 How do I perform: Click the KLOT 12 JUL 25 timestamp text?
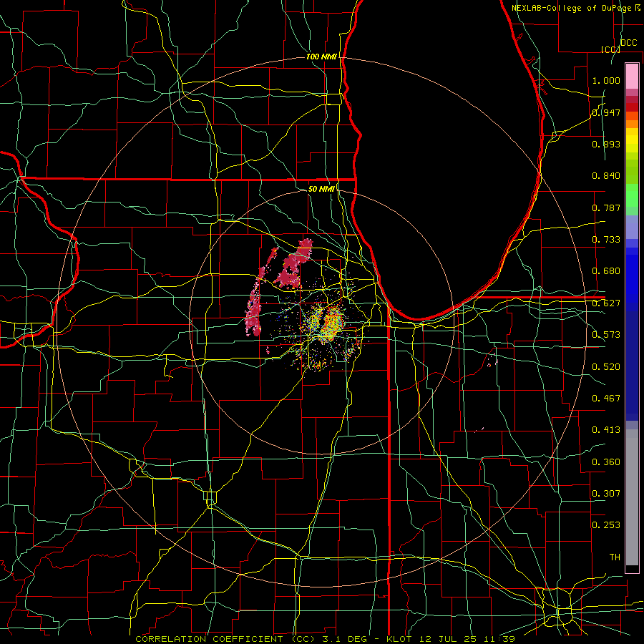click(x=451, y=639)
